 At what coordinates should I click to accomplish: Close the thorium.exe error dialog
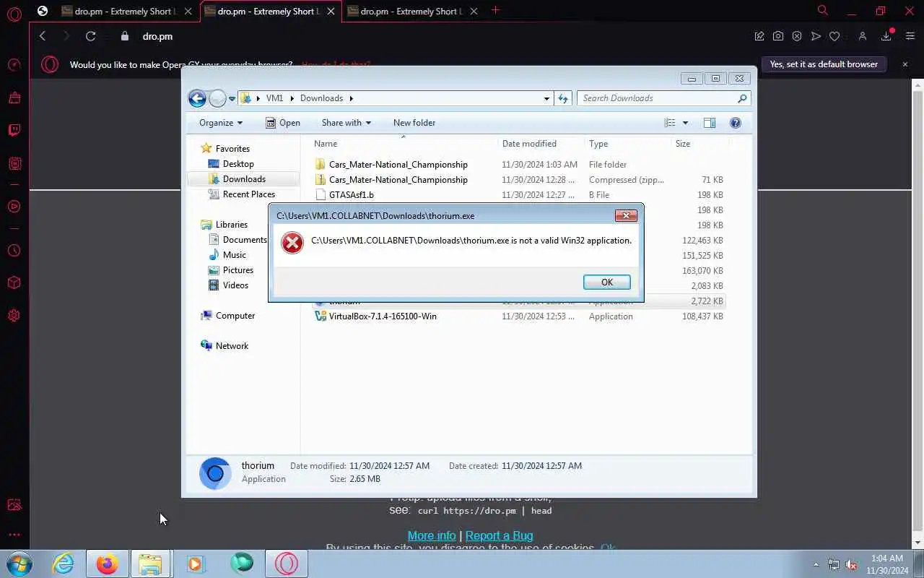coord(626,215)
